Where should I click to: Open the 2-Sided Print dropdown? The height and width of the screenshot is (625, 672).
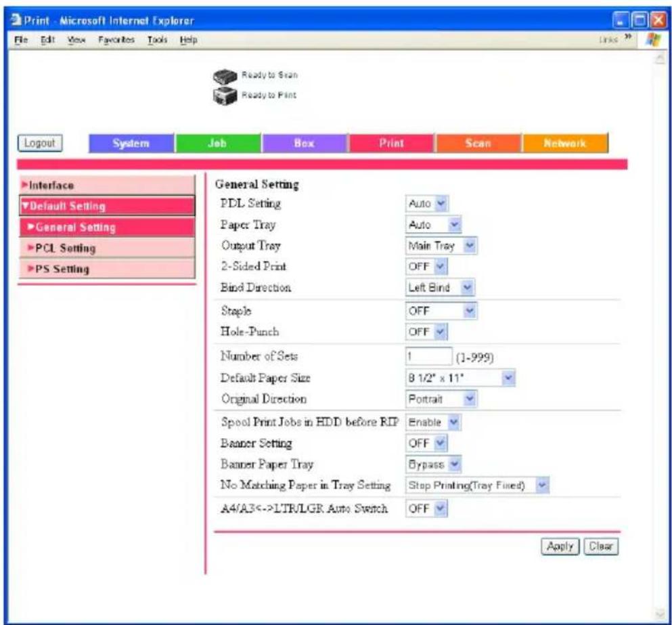pyautogui.click(x=426, y=266)
